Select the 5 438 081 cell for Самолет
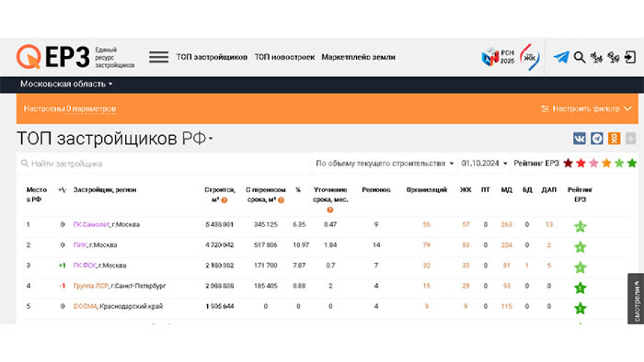644x362 pixels. coord(219,224)
